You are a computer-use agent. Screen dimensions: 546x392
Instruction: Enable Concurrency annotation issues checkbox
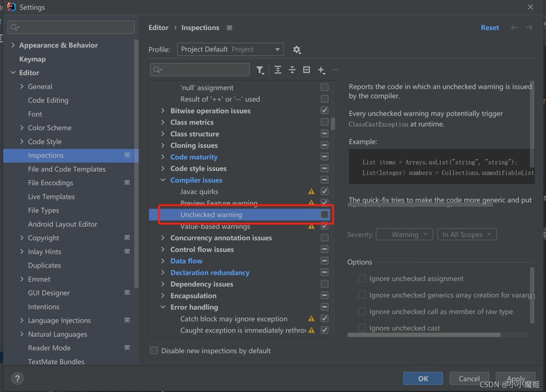point(324,237)
